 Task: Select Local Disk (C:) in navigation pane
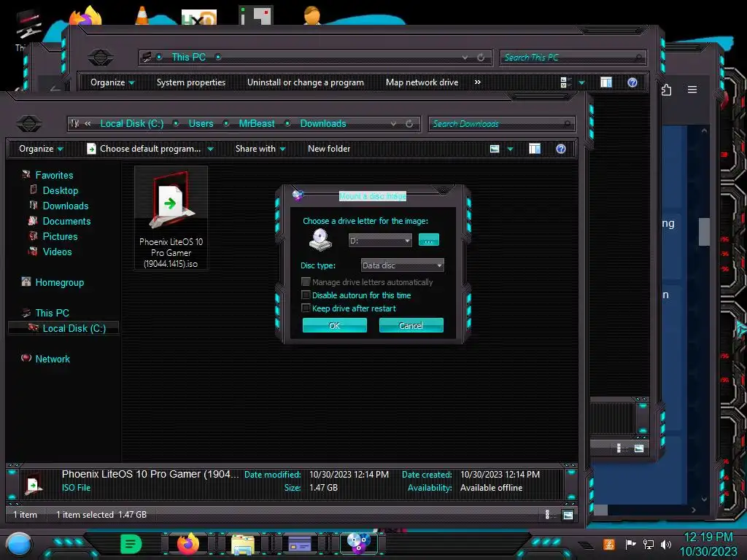[x=74, y=328]
